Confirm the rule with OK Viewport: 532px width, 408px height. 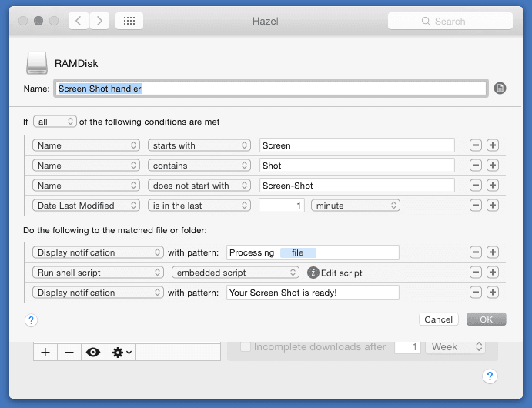click(487, 319)
